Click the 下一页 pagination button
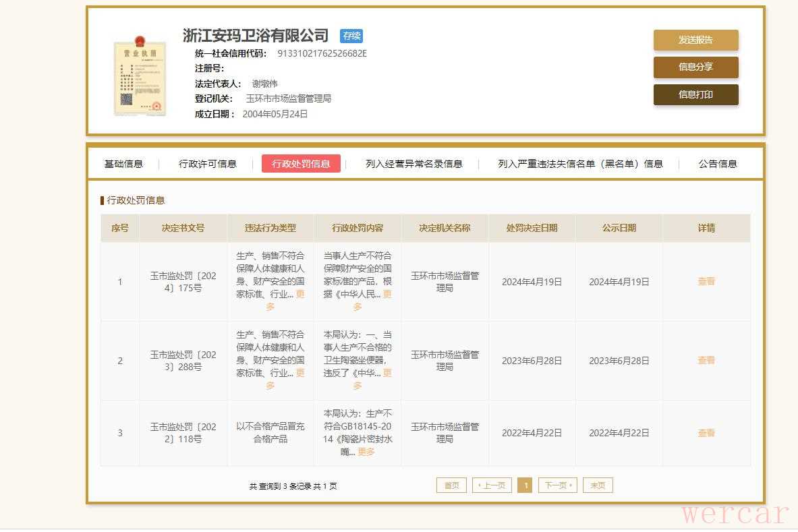 tap(557, 485)
